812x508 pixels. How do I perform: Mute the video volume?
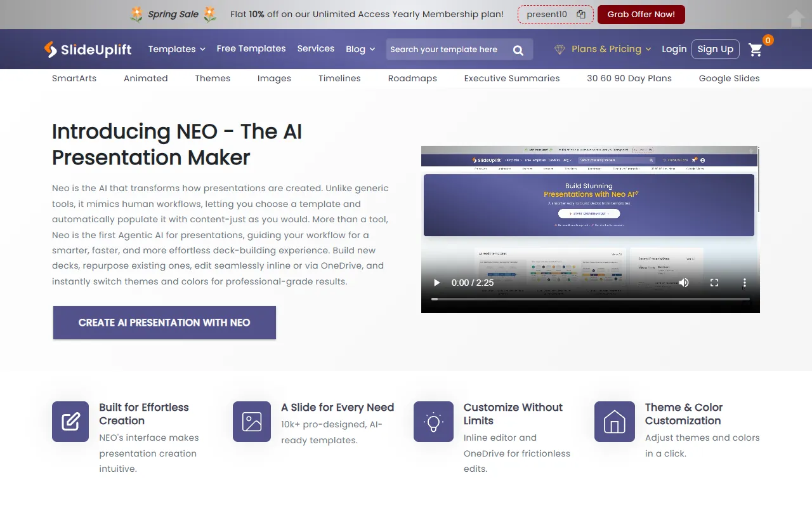click(x=684, y=283)
